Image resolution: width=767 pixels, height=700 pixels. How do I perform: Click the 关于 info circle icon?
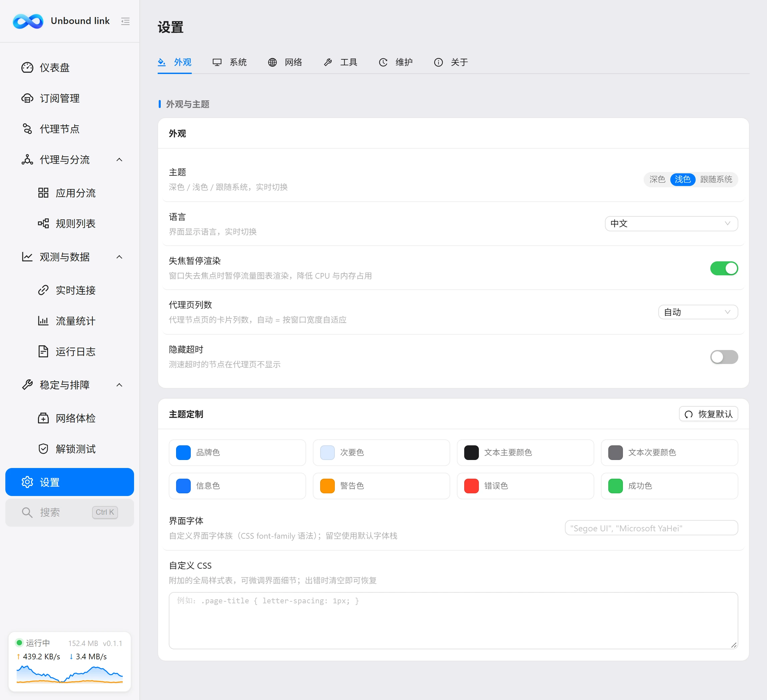pos(438,62)
